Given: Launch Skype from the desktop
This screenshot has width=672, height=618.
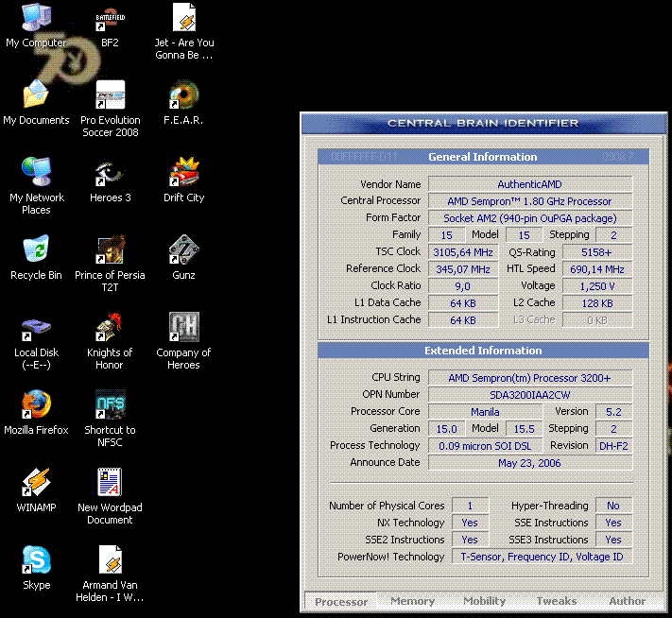Looking at the screenshot, I should tap(36, 560).
